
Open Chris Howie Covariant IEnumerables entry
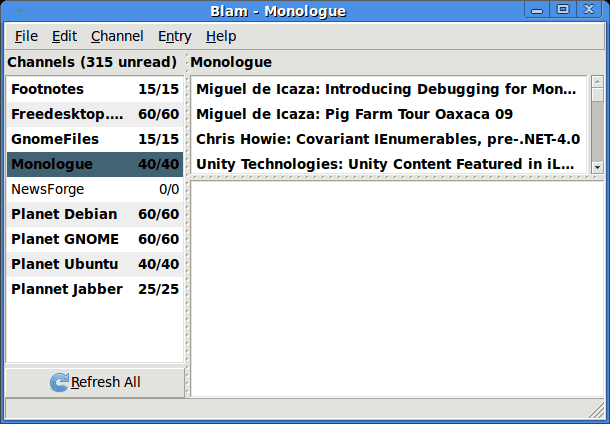(389, 139)
